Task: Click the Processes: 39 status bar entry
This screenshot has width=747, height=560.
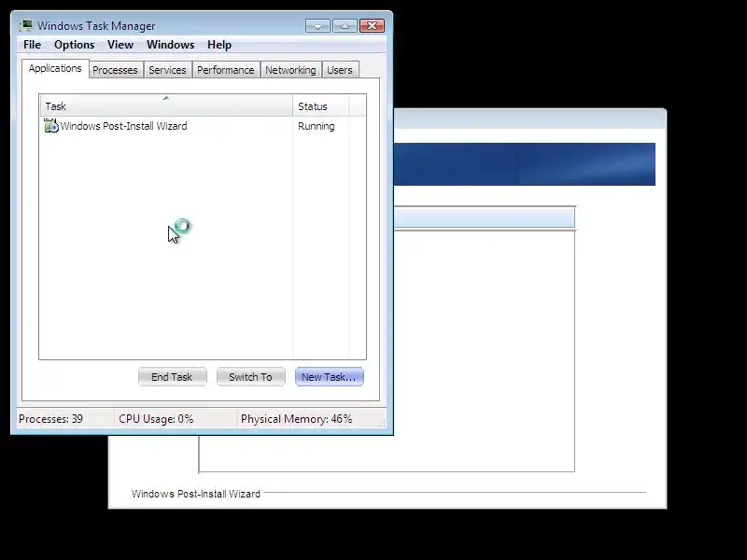Action: point(50,419)
